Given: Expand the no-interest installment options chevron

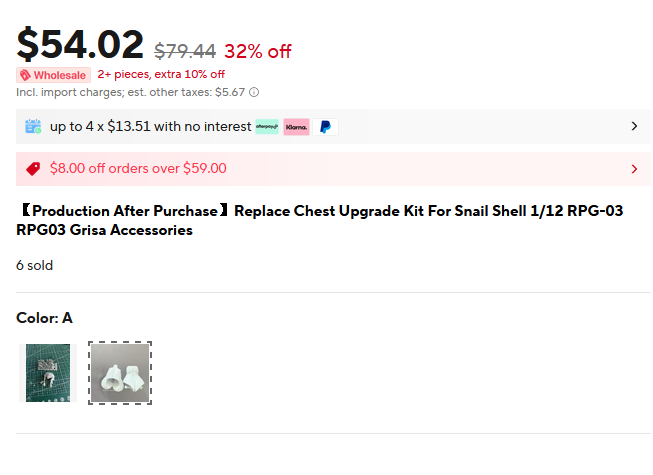Looking at the screenshot, I should click(634, 126).
